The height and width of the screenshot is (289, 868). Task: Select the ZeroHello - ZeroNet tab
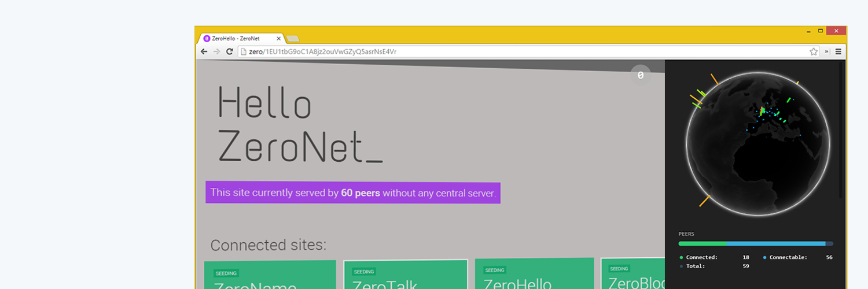242,39
